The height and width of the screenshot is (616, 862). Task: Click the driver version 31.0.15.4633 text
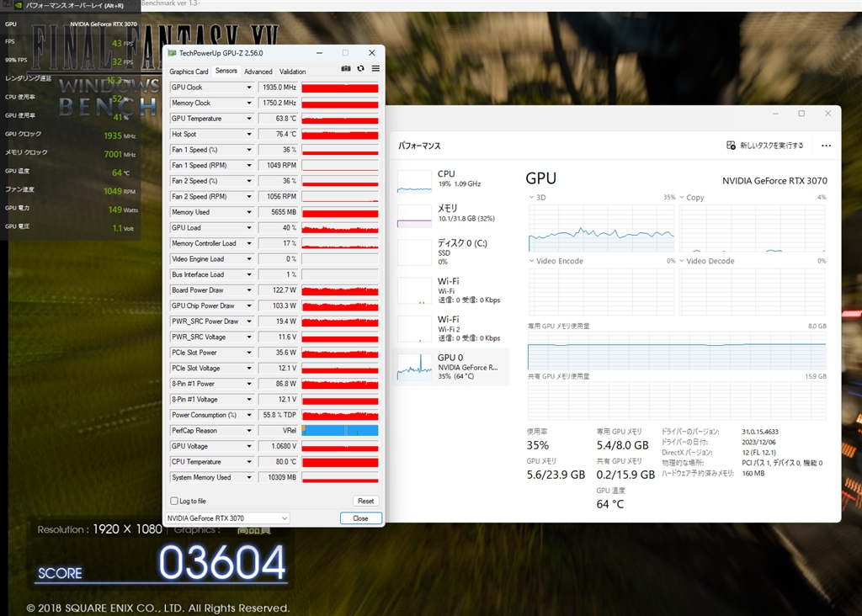(x=760, y=432)
